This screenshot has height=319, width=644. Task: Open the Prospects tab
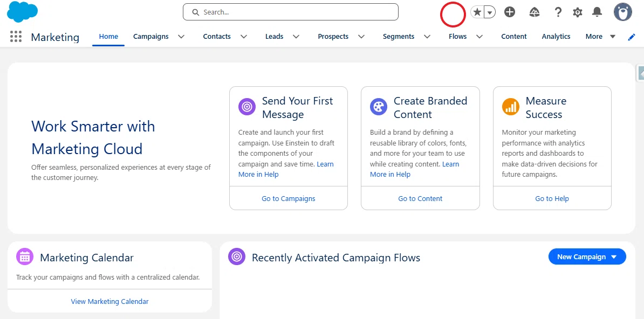pos(333,37)
